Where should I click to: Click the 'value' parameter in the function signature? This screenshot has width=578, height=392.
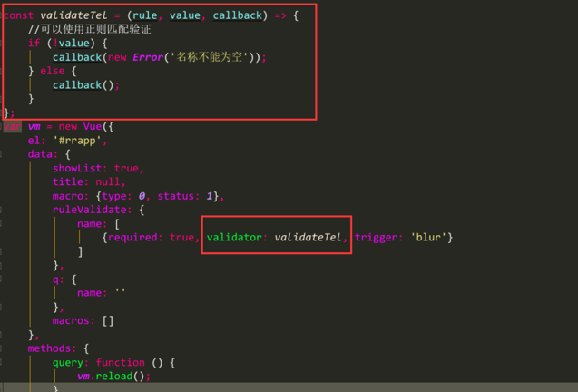tap(185, 15)
